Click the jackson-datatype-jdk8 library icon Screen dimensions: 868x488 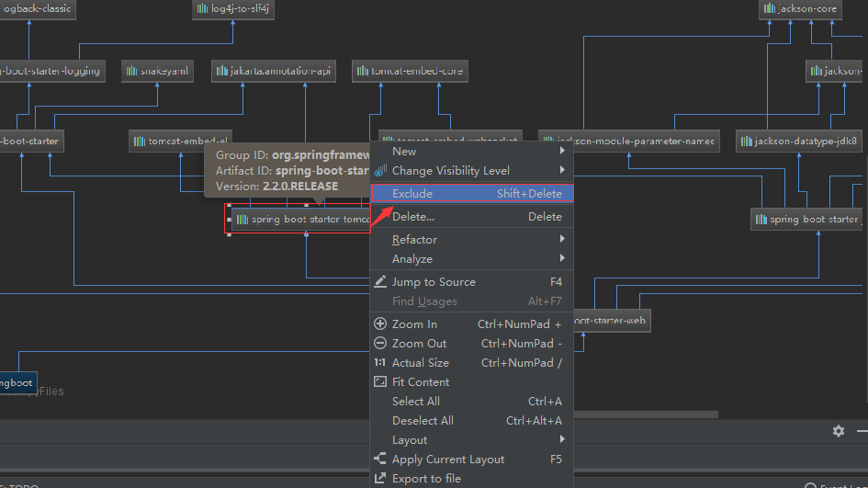[x=747, y=142]
